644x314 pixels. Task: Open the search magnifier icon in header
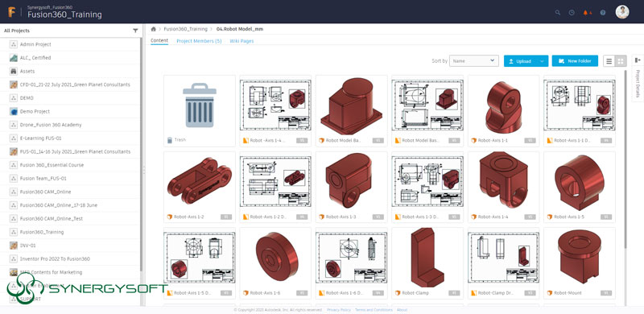click(x=557, y=12)
